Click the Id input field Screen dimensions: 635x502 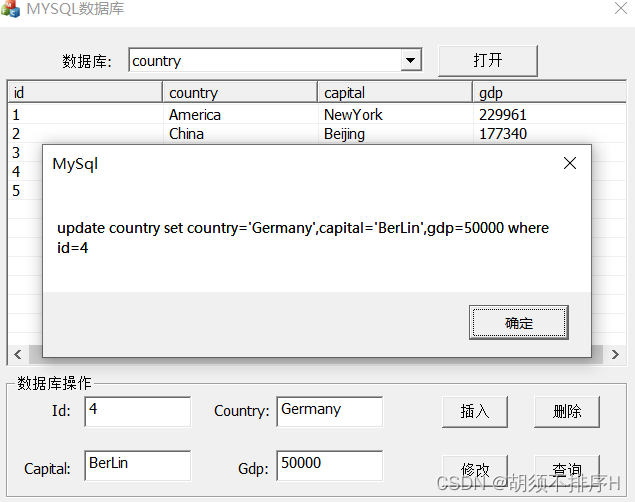(138, 411)
